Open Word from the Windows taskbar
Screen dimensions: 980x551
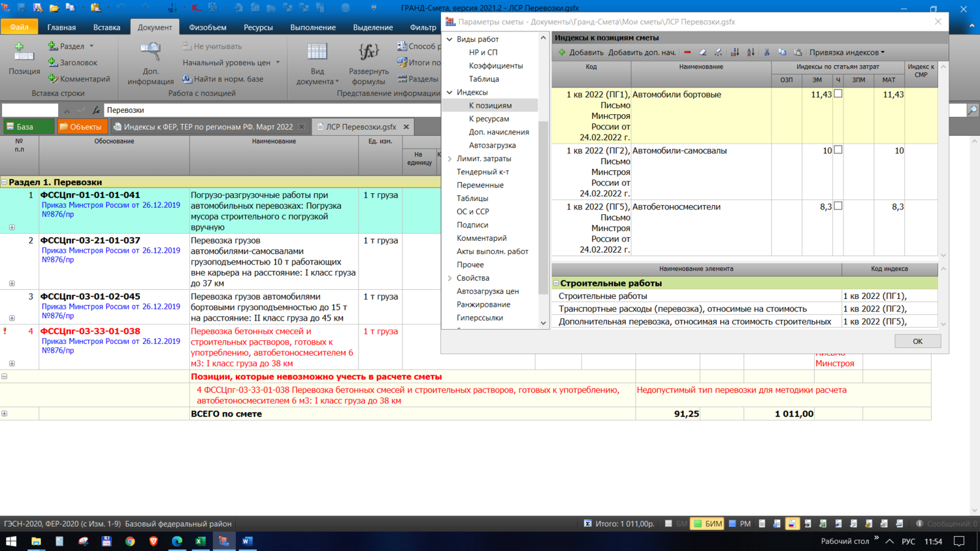coord(247,541)
